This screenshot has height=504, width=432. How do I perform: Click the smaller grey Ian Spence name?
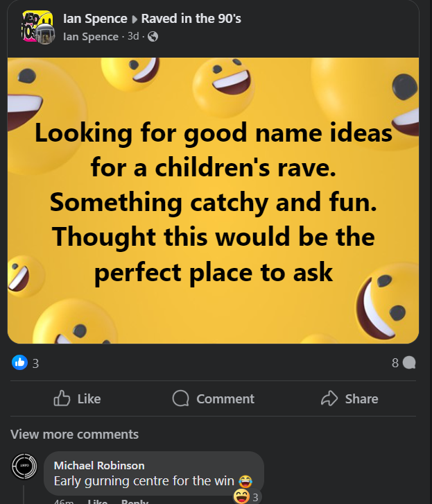coord(90,36)
